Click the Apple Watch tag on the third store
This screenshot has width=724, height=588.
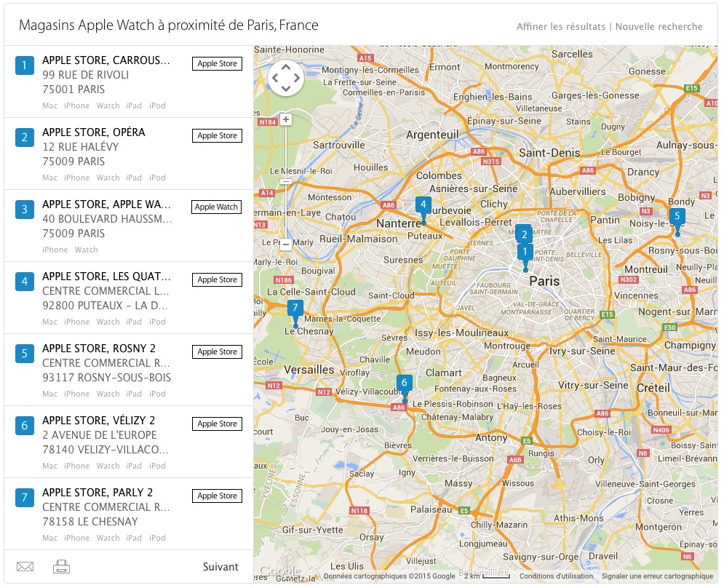coord(217,207)
